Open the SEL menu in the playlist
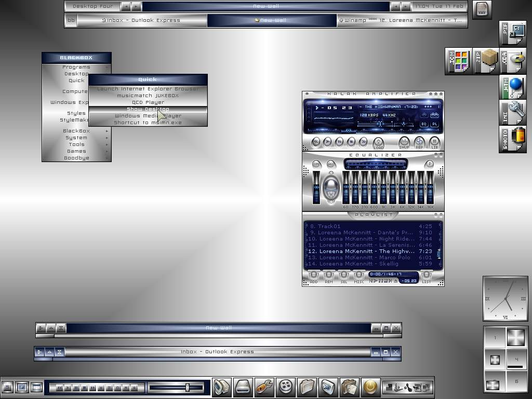Image resolution: width=532 pixels, height=399 pixels. click(344, 277)
